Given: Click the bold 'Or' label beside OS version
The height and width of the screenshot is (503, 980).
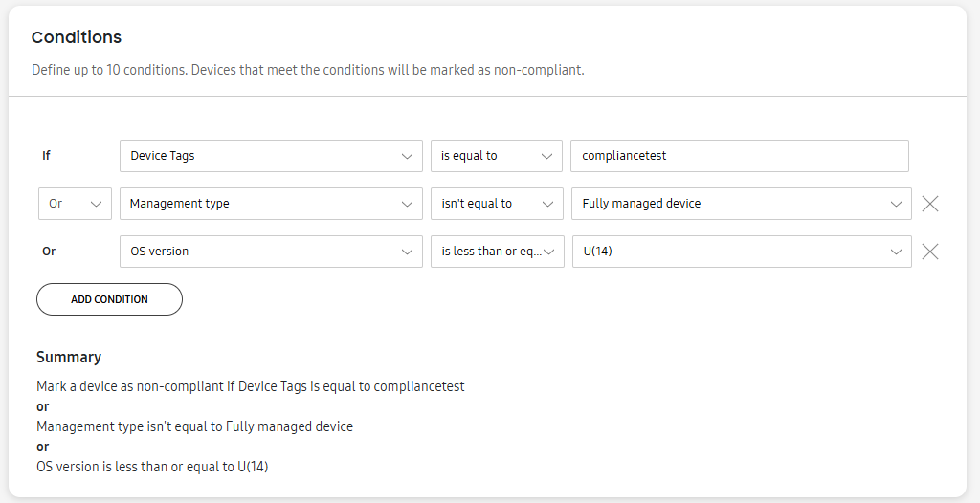Looking at the screenshot, I should [49, 251].
